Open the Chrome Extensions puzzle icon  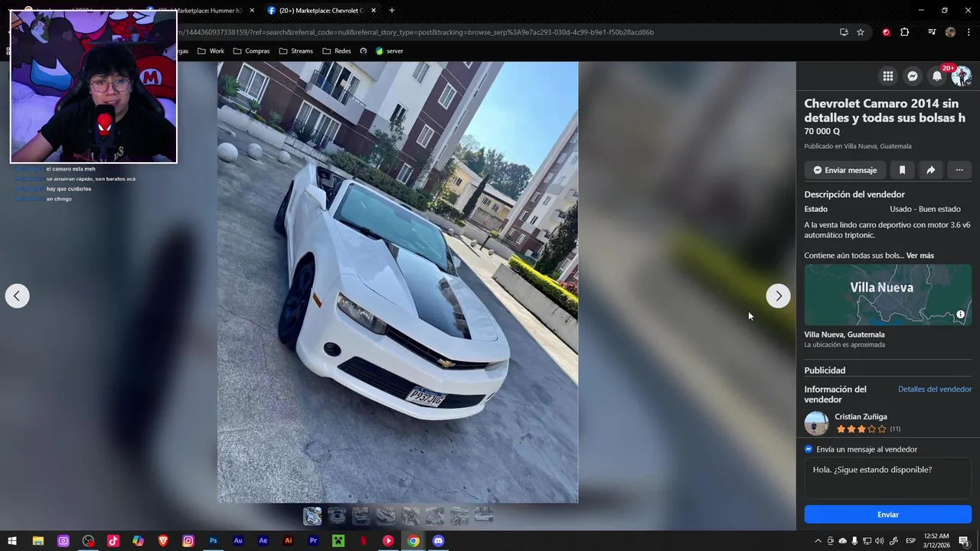click(x=905, y=32)
